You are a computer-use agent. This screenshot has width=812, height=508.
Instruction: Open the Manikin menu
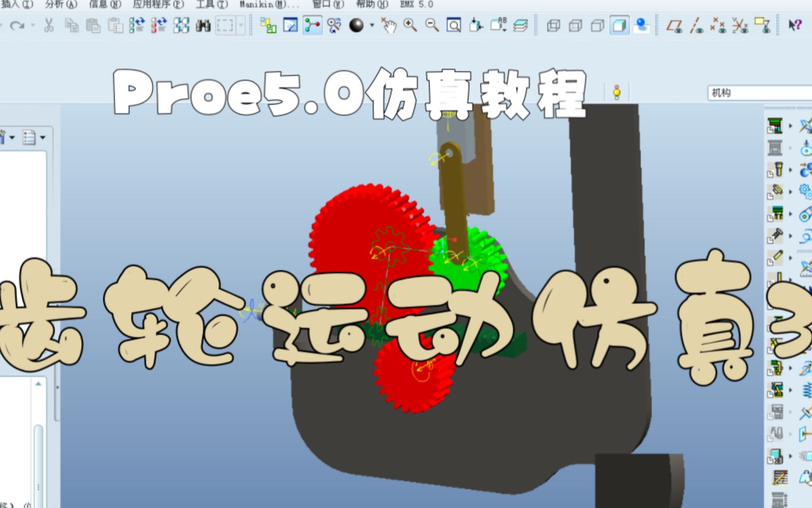(x=262, y=5)
